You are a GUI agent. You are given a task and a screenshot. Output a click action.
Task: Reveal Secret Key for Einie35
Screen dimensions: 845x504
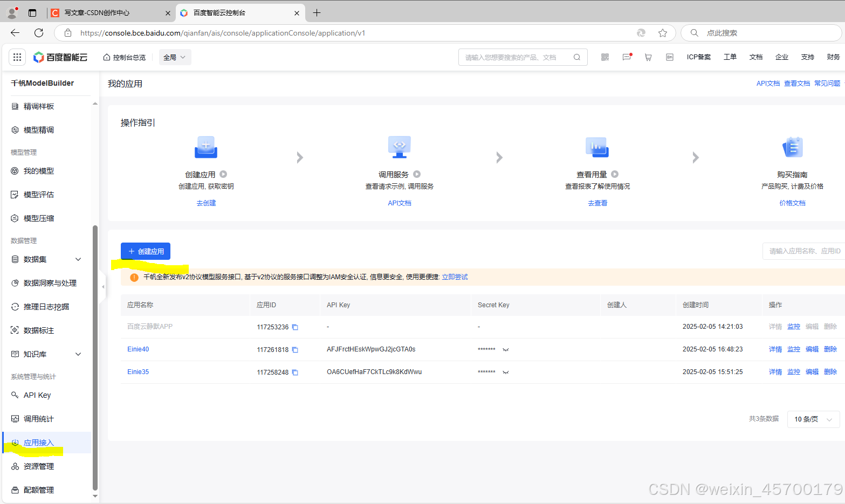(506, 372)
